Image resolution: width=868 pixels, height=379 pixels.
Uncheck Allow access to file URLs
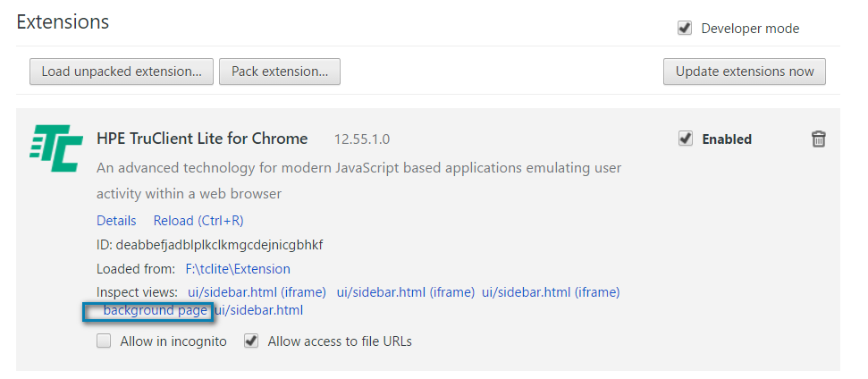(251, 341)
